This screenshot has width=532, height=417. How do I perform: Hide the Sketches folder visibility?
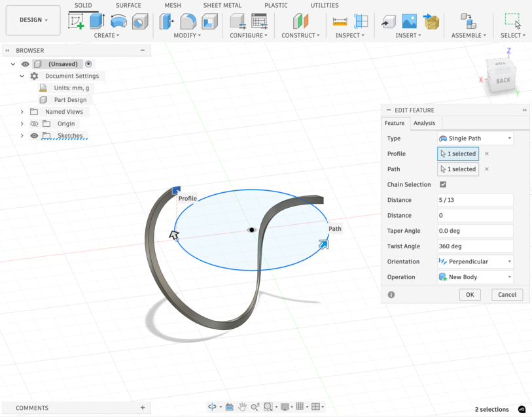[34, 135]
